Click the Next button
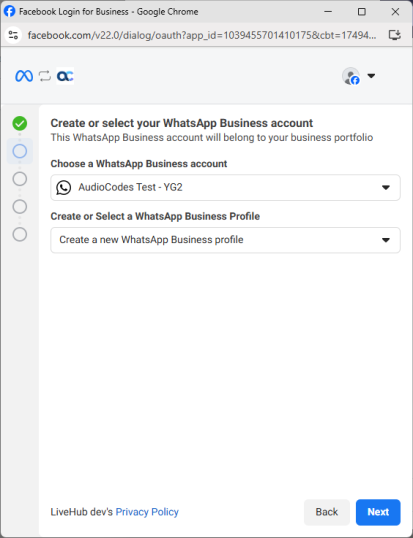Screen dimensions: 413x538 pyautogui.click(x=378, y=512)
